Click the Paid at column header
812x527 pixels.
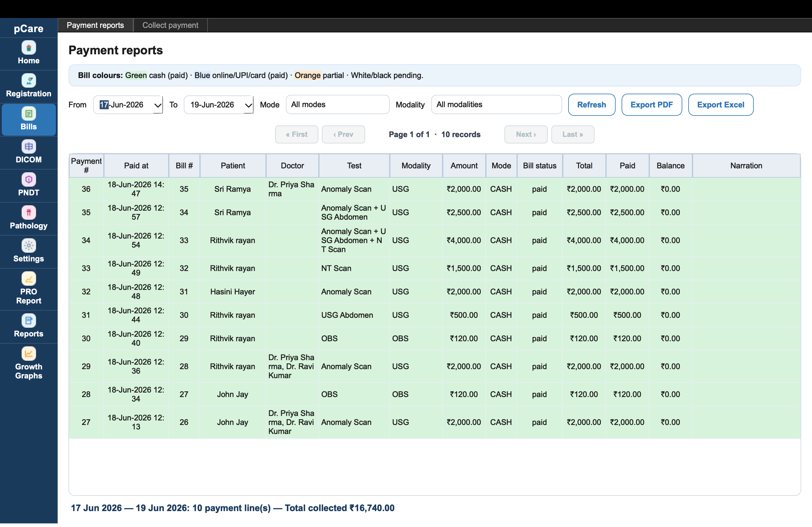pos(136,165)
